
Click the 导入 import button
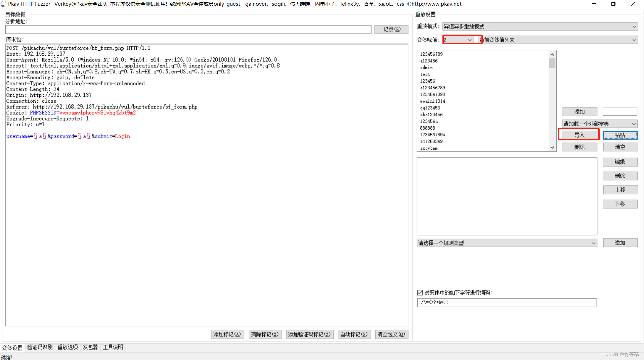[x=579, y=135]
